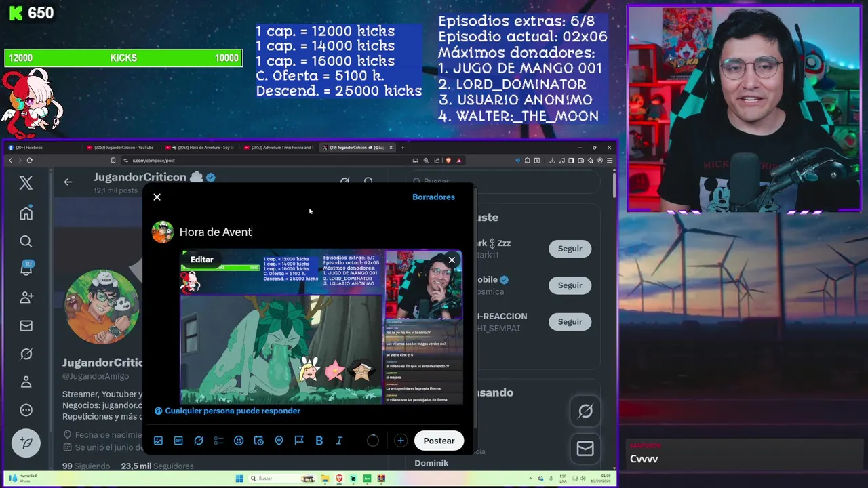This screenshot has height=488, width=868.
Task: Add another post to thread
Action: (401, 441)
